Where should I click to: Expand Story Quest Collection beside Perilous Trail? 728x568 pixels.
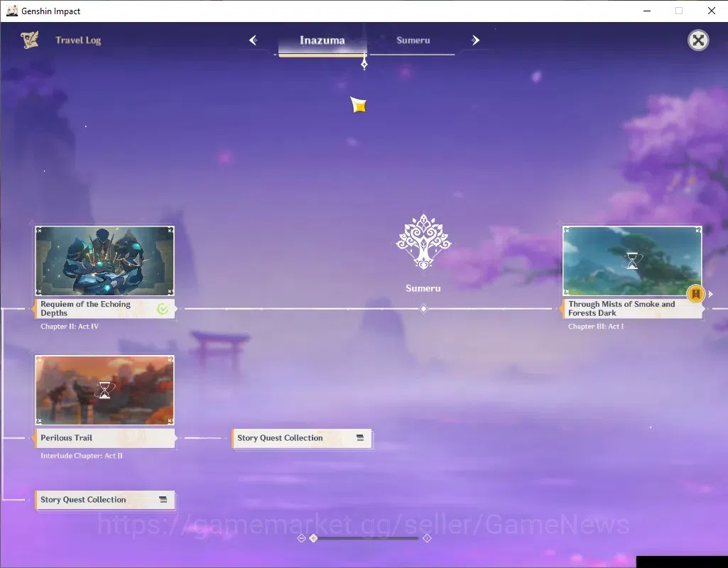point(303,438)
